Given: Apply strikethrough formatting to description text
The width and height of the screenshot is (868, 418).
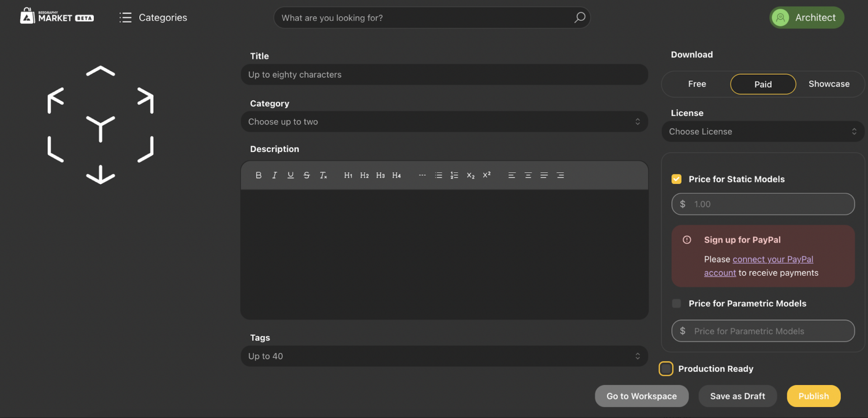Looking at the screenshot, I should [307, 175].
